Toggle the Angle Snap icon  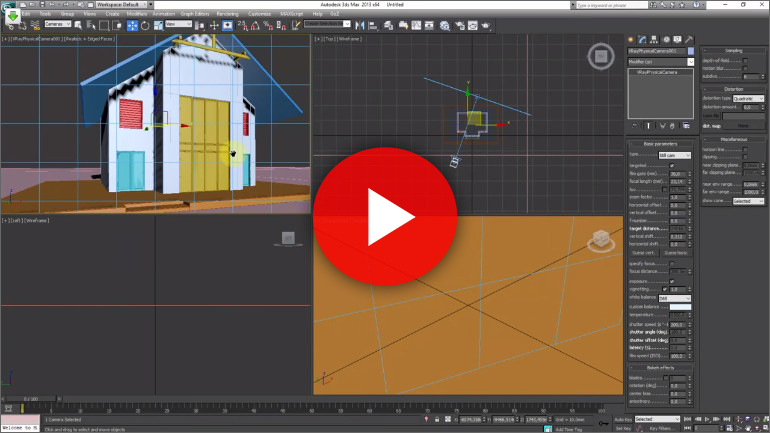tap(255, 26)
